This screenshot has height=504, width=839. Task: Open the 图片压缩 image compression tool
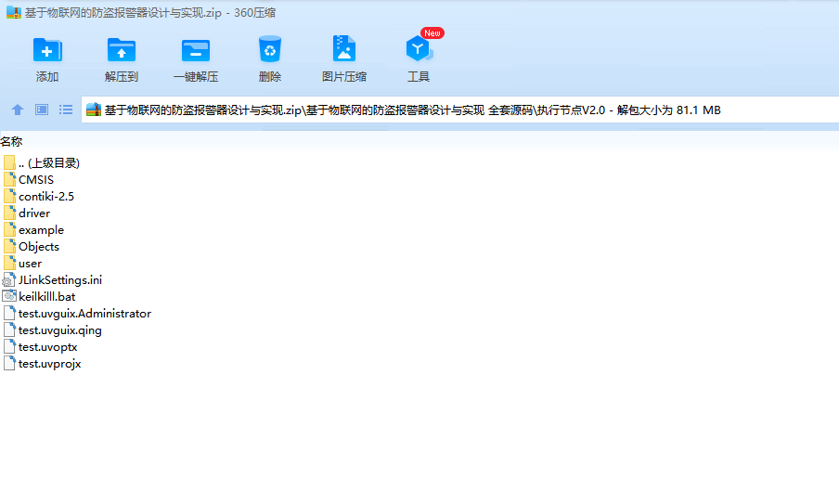[344, 50]
